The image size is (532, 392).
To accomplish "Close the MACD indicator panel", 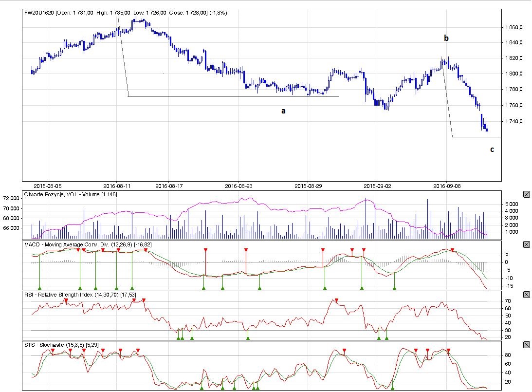I will point(526,244).
